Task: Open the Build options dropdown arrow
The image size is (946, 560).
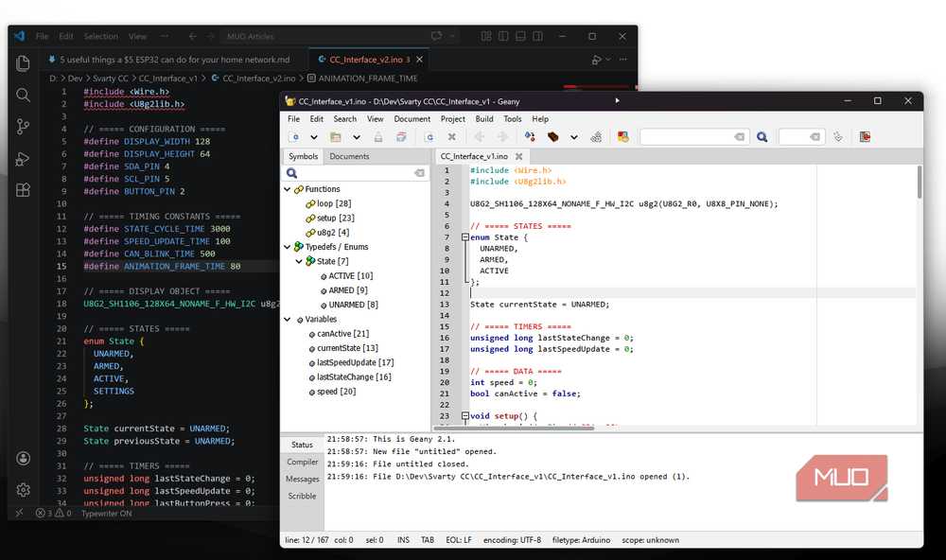Action: pyautogui.click(x=574, y=137)
